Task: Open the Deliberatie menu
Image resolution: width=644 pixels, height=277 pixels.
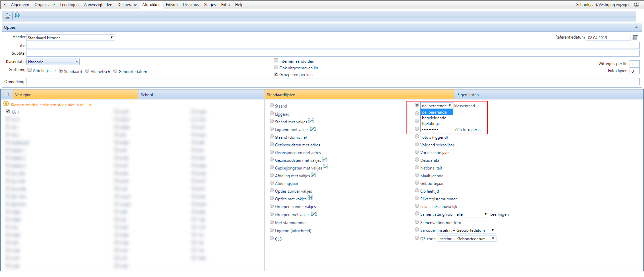Action: click(x=127, y=5)
